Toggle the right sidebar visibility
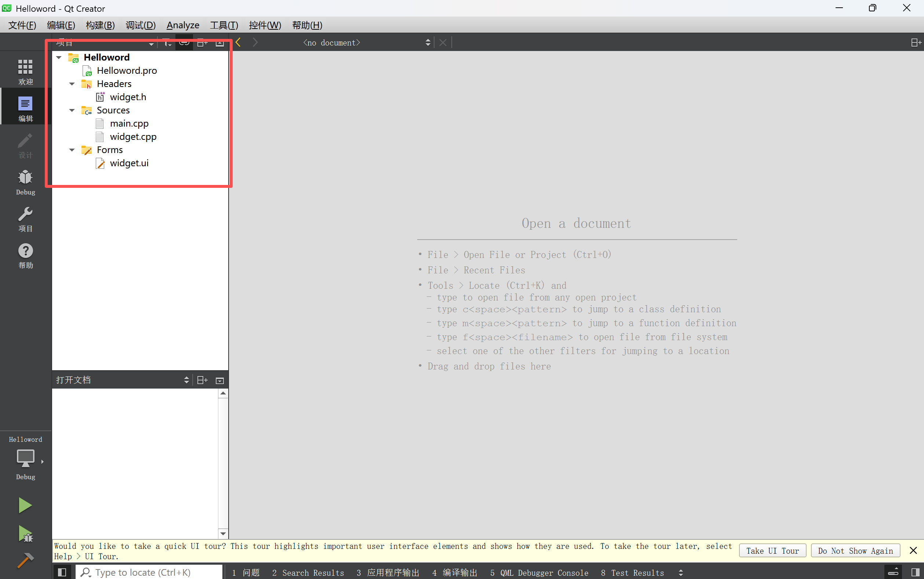 coord(915,572)
